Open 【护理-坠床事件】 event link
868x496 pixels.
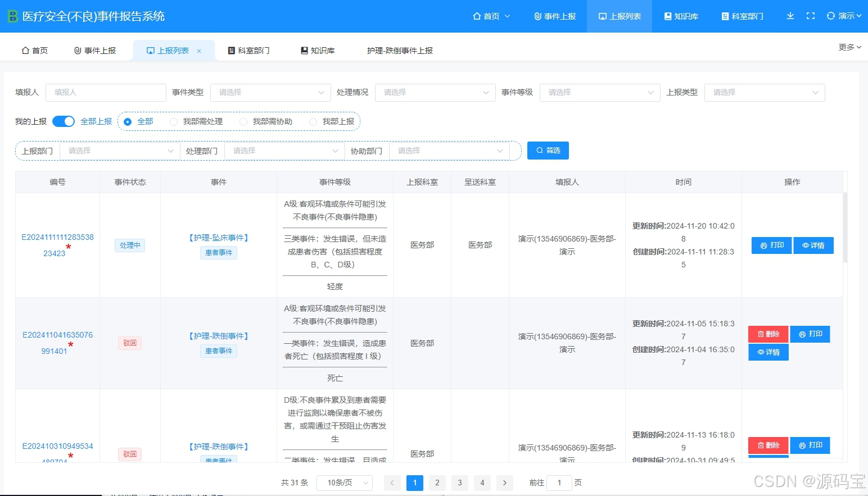[x=219, y=238]
